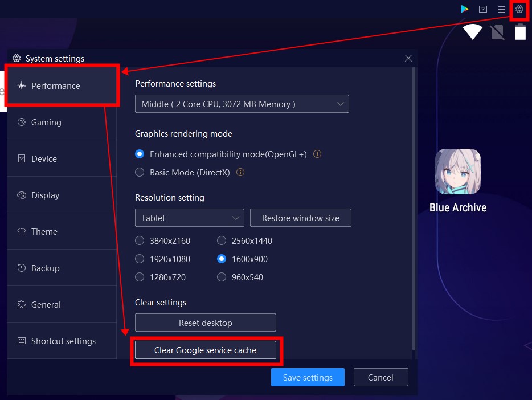Expand the Performance settings dropdown
This screenshot has width=532, height=400.
click(x=242, y=104)
